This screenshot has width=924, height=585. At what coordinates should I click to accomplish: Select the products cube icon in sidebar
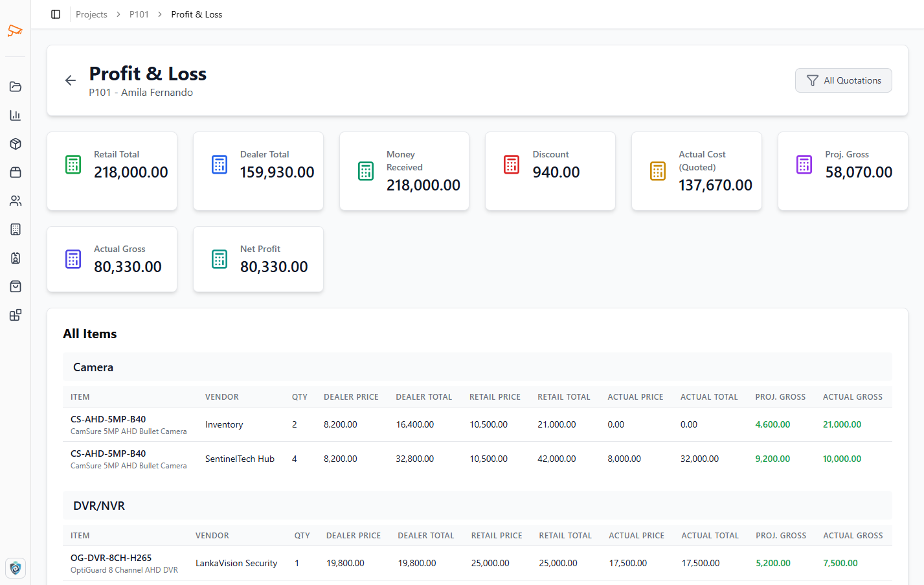coord(15,143)
